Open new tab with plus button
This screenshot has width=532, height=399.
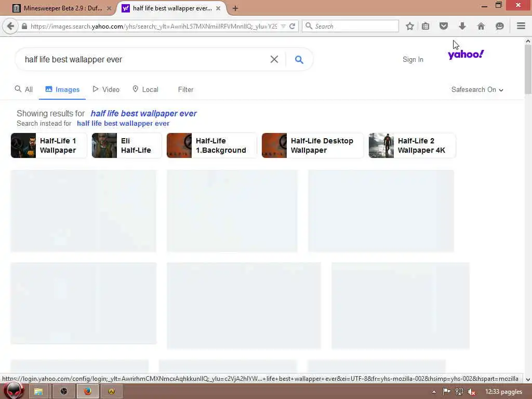[x=235, y=8]
